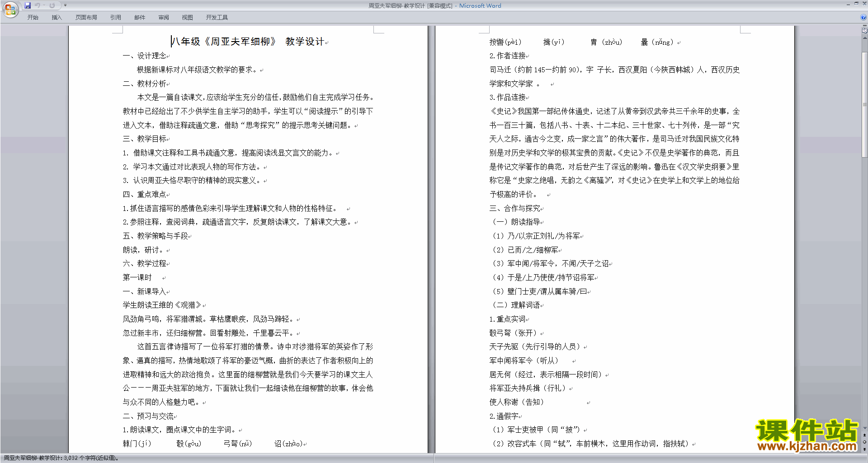Click the heading 二、预习与交流

point(148,416)
